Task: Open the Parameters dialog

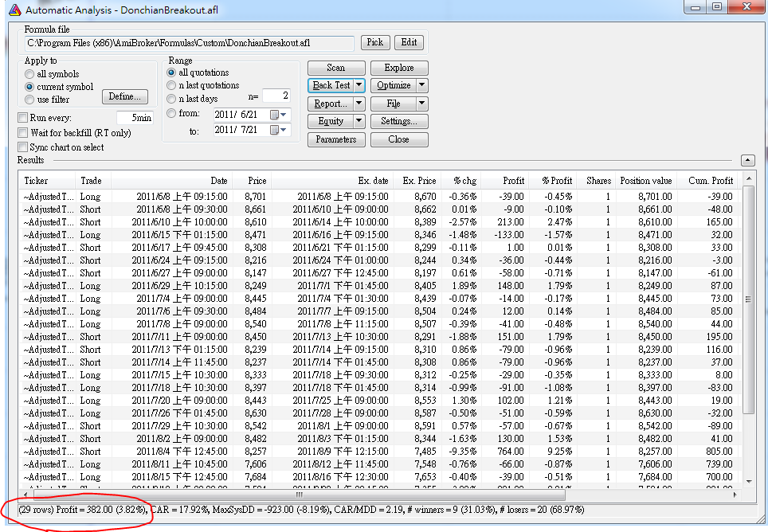Action: coord(336,139)
